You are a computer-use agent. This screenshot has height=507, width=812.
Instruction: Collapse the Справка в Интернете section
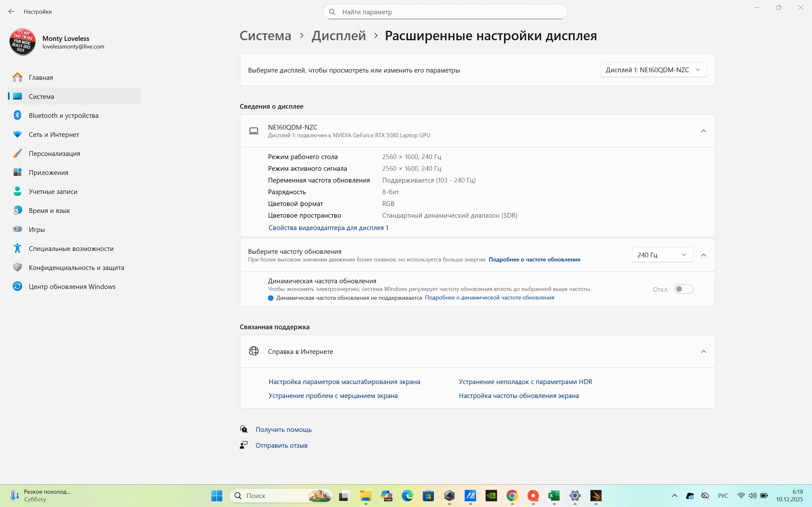tap(704, 351)
